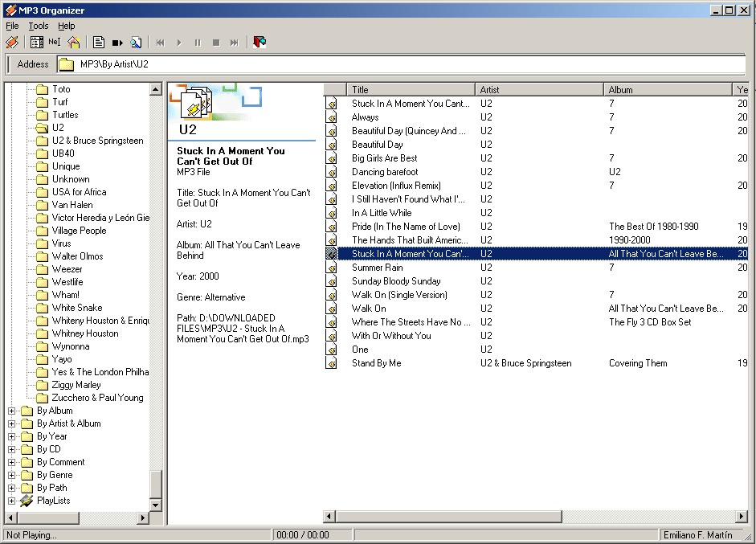The image size is (756, 544).
Task: Click the file icon beside With Or Without You
Action: [331, 336]
